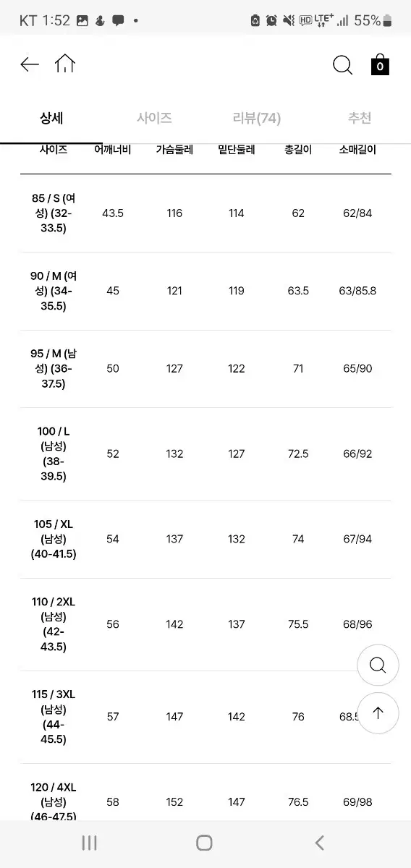Tap the back arrow icon
The width and height of the screenshot is (411, 868).
[x=29, y=64]
